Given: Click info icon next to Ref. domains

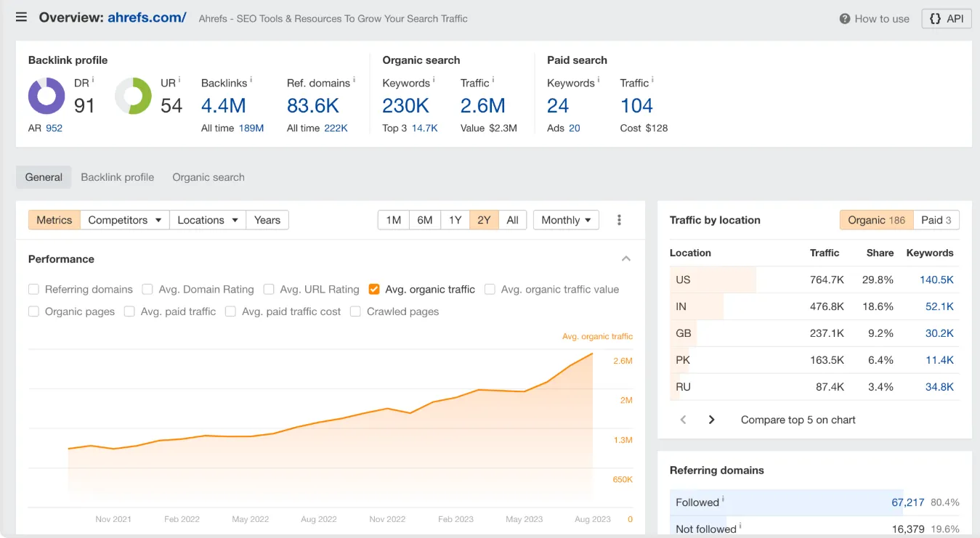Looking at the screenshot, I should tap(355, 80).
